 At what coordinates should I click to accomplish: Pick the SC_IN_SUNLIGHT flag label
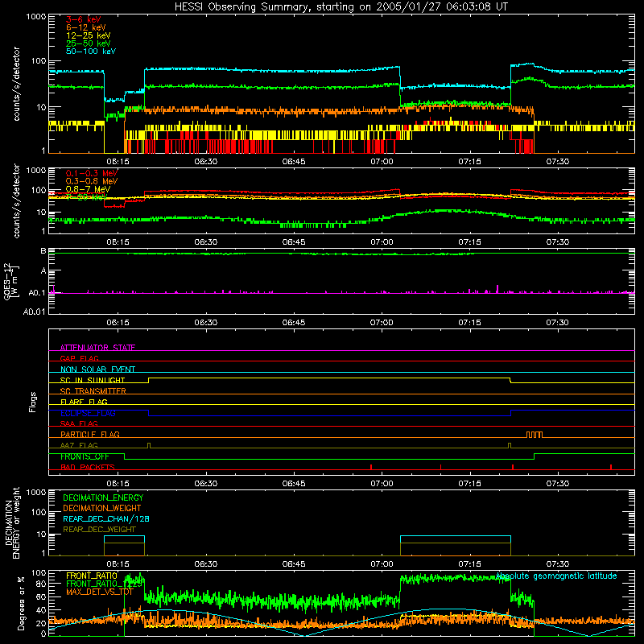(x=93, y=380)
